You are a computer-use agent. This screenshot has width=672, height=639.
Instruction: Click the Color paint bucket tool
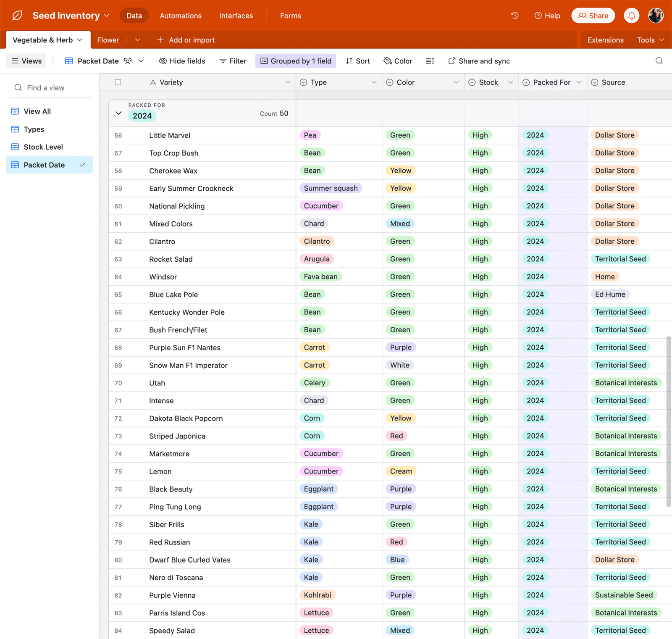398,61
